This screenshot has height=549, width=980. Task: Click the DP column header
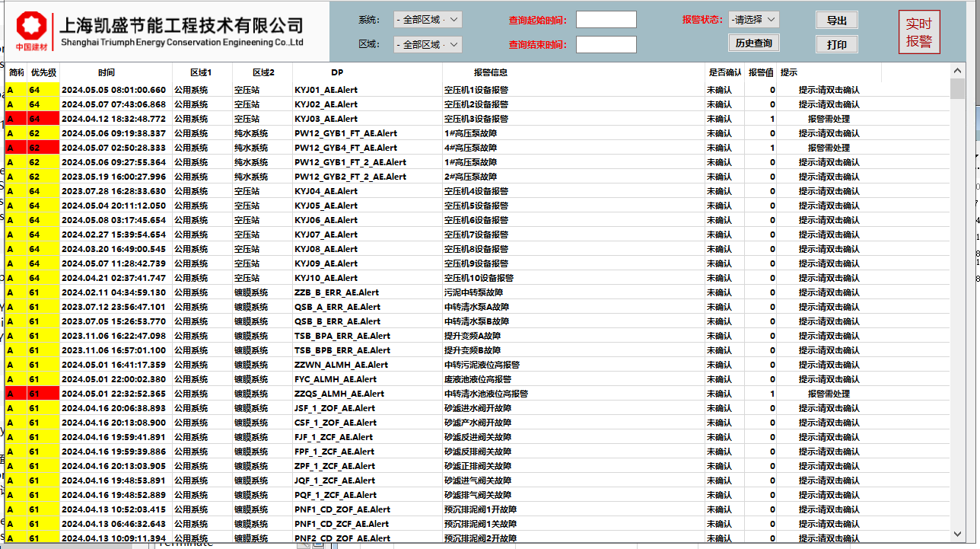point(337,72)
